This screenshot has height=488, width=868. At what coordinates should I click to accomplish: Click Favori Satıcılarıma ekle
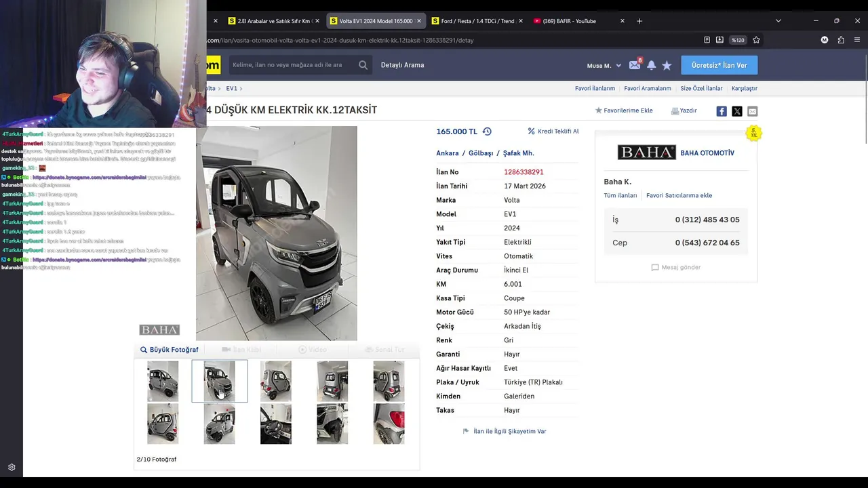tap(679, 195)
